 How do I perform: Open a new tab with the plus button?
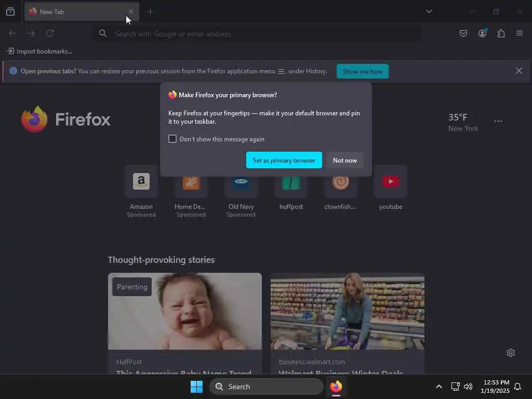pyautogui.click(x=150, y=12)
